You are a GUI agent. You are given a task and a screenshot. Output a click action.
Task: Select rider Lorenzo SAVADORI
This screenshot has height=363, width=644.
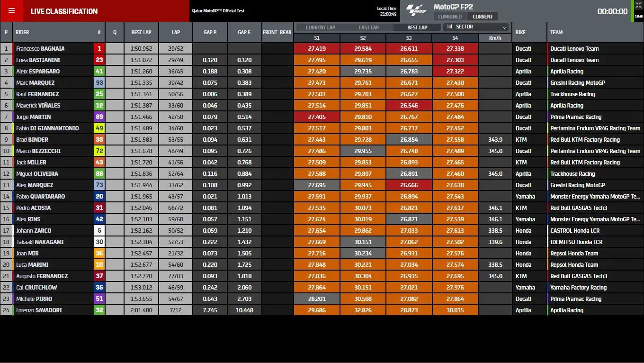click(x=39, y=310)
